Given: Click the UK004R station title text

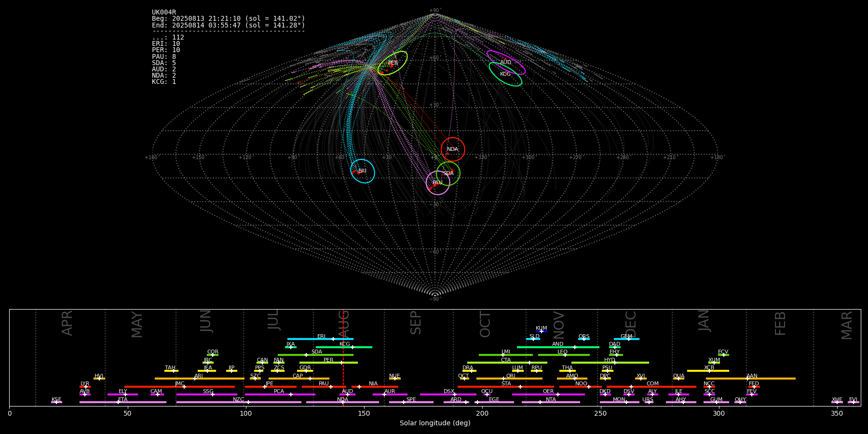Looking at the screenshot, I should pyautogui.click(x=164, y=13).
